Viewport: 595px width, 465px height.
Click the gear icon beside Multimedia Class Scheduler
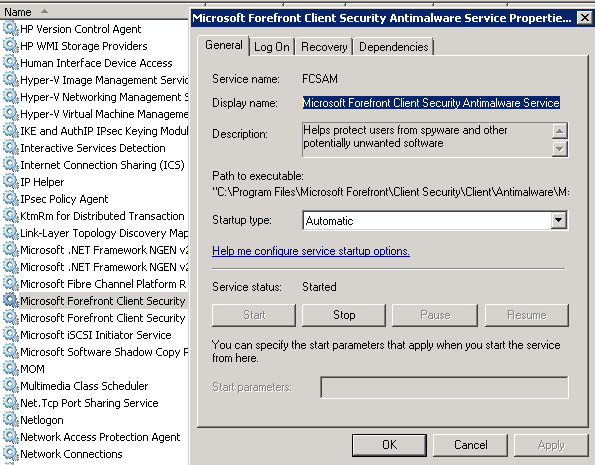(10, 386)
